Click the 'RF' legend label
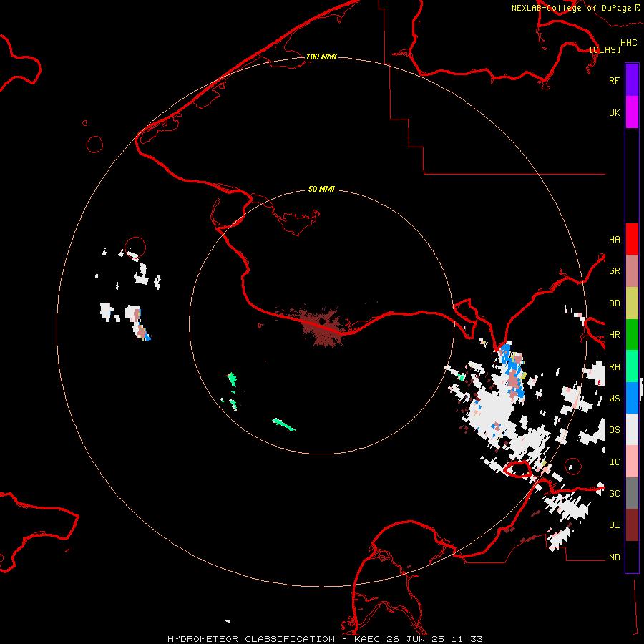 click(614, 80)
